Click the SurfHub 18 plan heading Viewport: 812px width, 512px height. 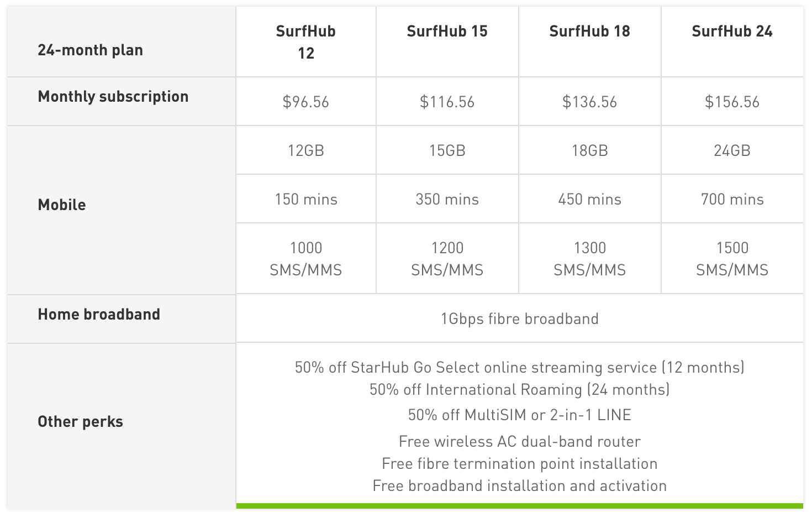pos(589,31)
